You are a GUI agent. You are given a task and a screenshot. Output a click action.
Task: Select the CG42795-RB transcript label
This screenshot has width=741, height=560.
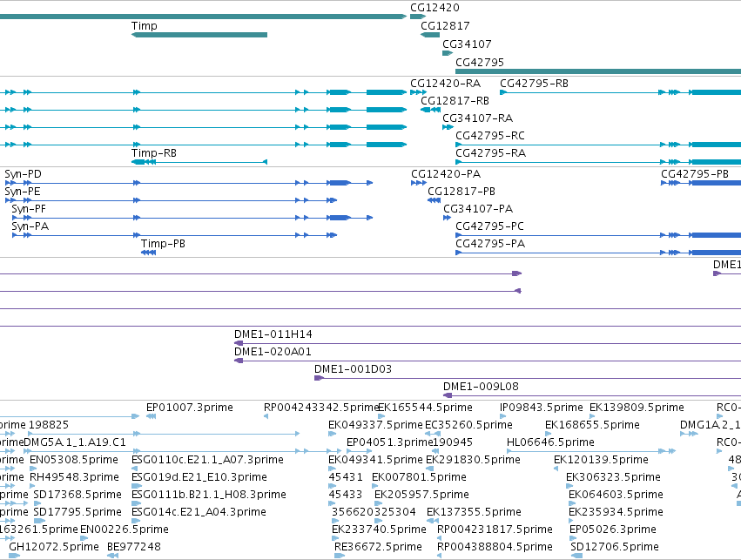tap(534, 84)
